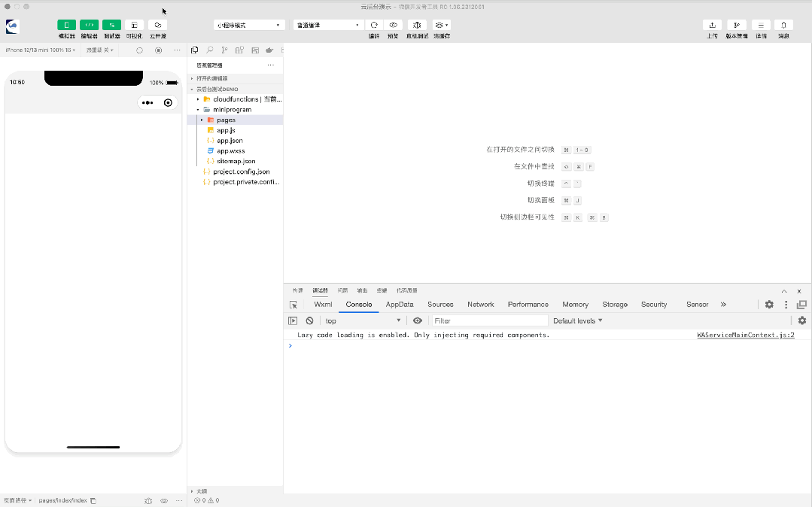Open the 小程序模式 mode dropdown

249,25
